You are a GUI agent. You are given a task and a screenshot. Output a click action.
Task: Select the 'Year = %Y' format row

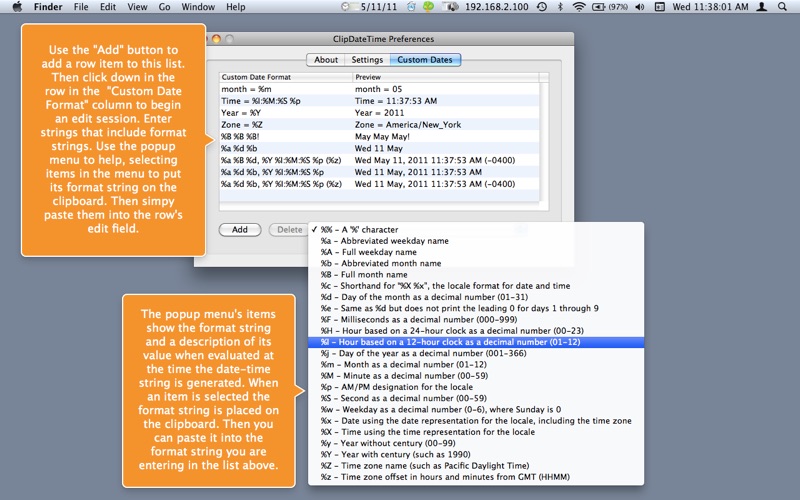click(x=379, y=112)
